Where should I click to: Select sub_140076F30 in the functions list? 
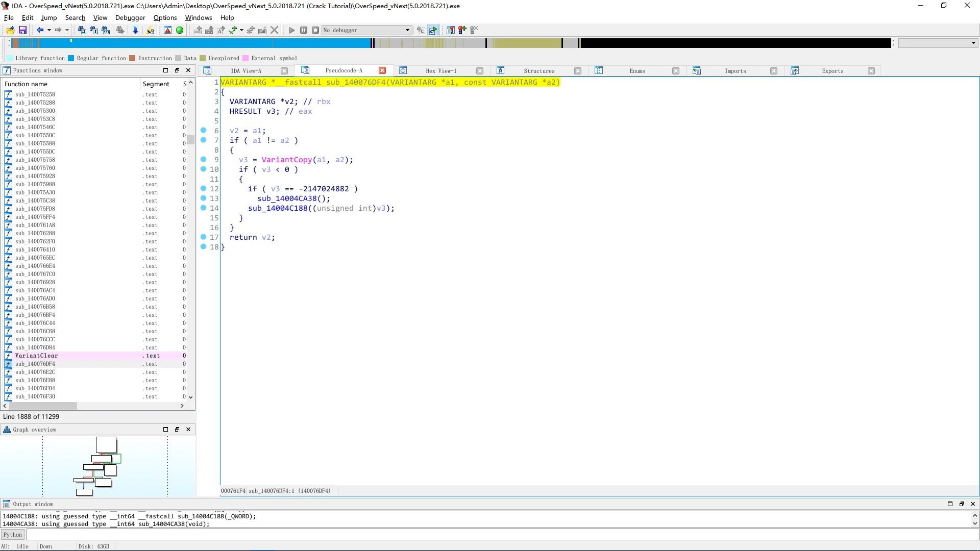[95, 396]
